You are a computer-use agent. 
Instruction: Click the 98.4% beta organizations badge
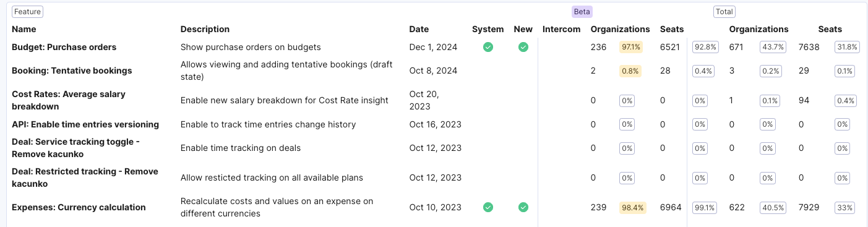point(633,207)
